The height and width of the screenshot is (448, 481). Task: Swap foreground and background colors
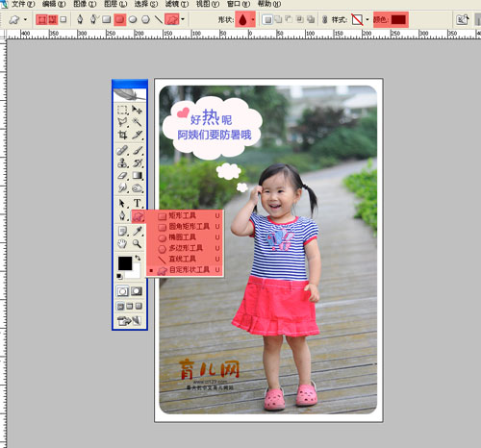pyautogui.click(x=138, y=258)
